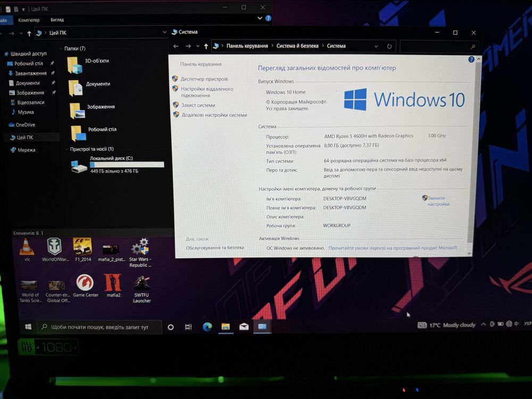This screenshot has height=399, width=532.
Task: Select OneDrive in navigation pane
Action: point(25,125)
